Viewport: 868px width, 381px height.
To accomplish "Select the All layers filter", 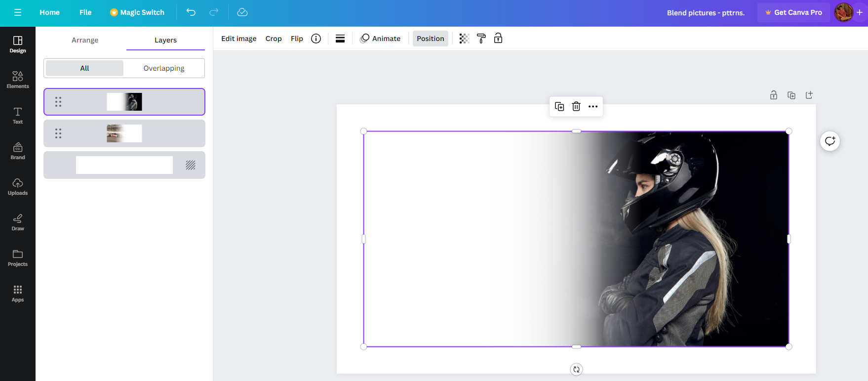I will click(85, 68).
